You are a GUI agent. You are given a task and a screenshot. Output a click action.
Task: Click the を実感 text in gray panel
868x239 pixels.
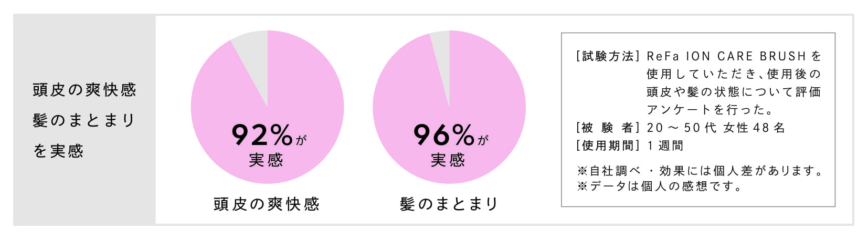click(x=58, y=151)
